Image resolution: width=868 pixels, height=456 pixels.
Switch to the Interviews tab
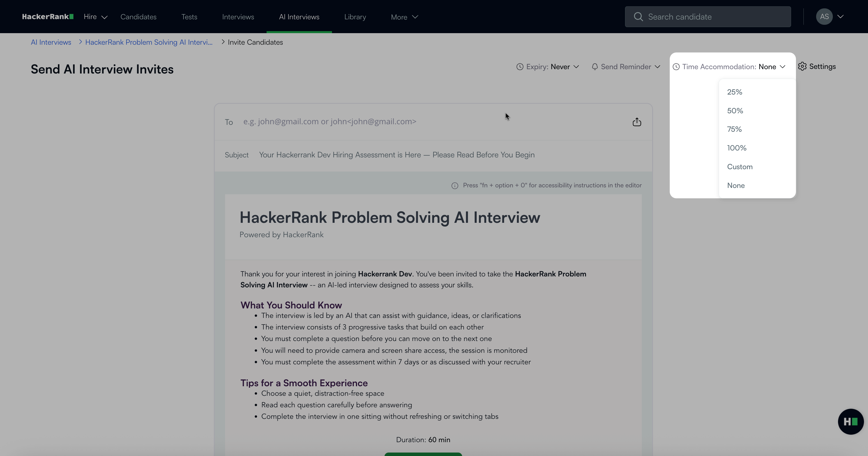pyautogui.click(x=238, y=17)
